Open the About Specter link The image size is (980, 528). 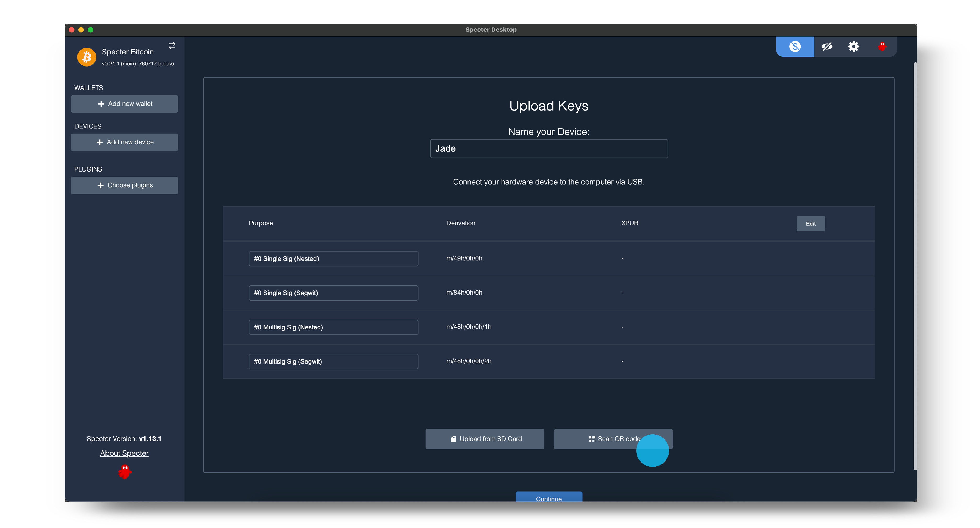point(124,453)
